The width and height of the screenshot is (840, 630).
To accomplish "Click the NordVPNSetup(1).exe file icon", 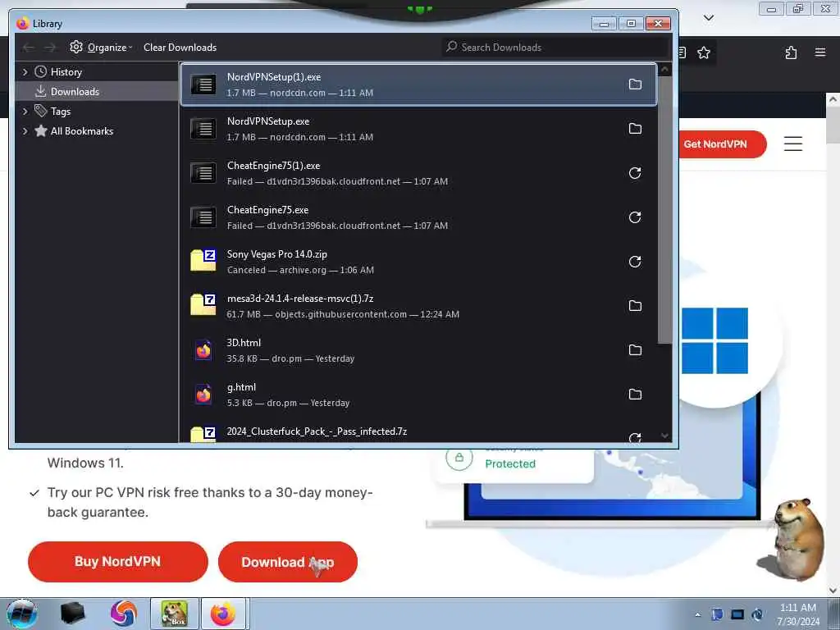I will pos(203,84).
